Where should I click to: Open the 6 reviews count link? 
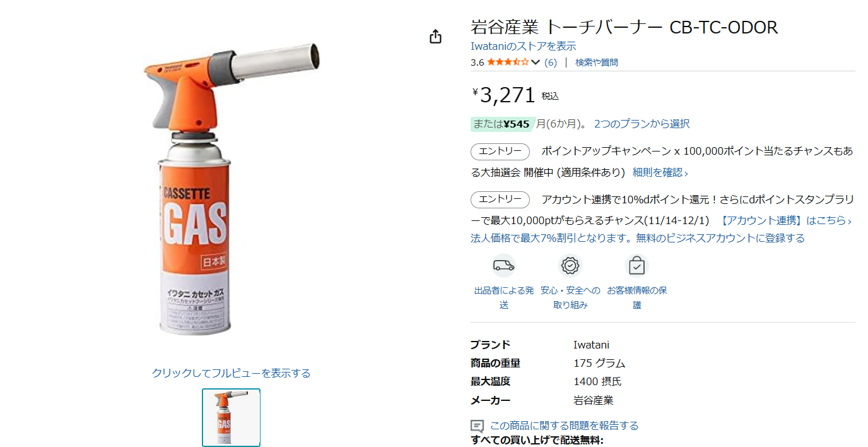(x=551, y=63)
